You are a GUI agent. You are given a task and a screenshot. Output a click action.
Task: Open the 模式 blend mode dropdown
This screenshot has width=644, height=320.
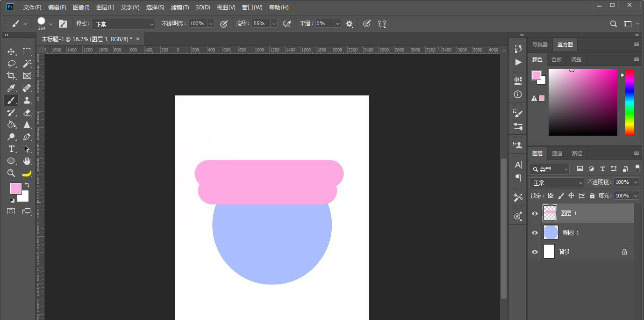click(x=123, y=24)
